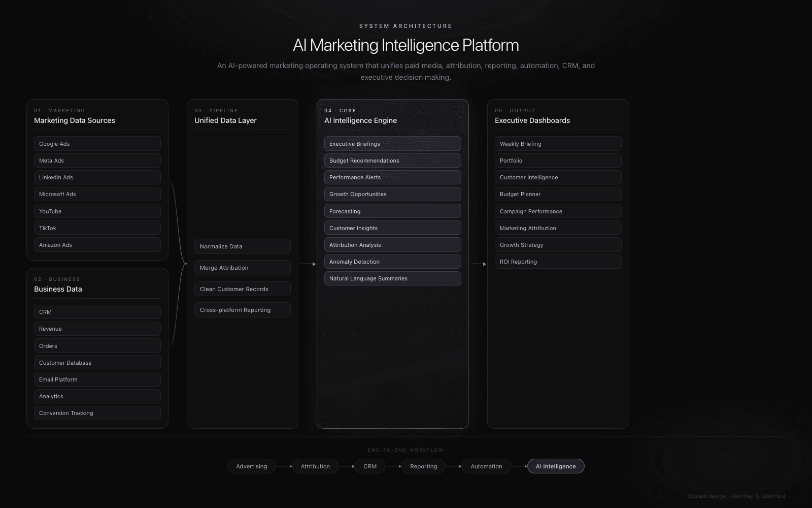Click the Executive Dashboards heading

[532, 120]
